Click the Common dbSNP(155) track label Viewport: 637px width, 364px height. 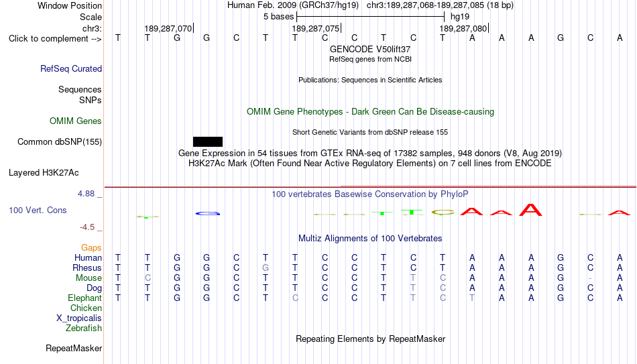60,142
